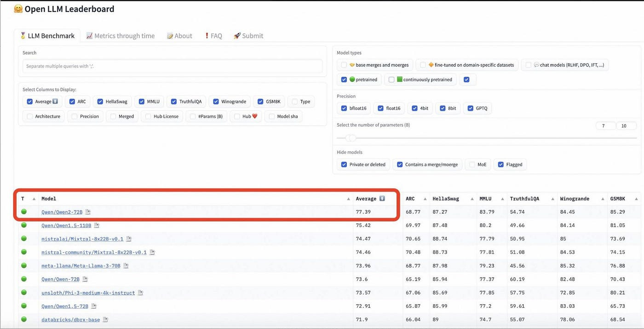
Task: Uncheck the GPTQ precision checkbox
Action: click(x=470, y=108)
